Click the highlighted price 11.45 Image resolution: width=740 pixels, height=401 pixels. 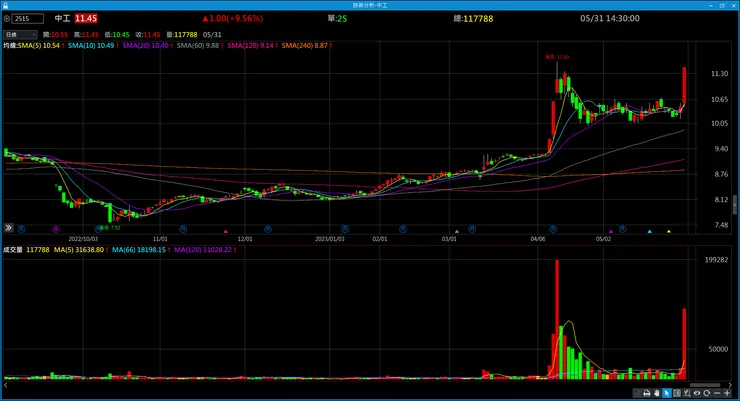coord(86,18)
